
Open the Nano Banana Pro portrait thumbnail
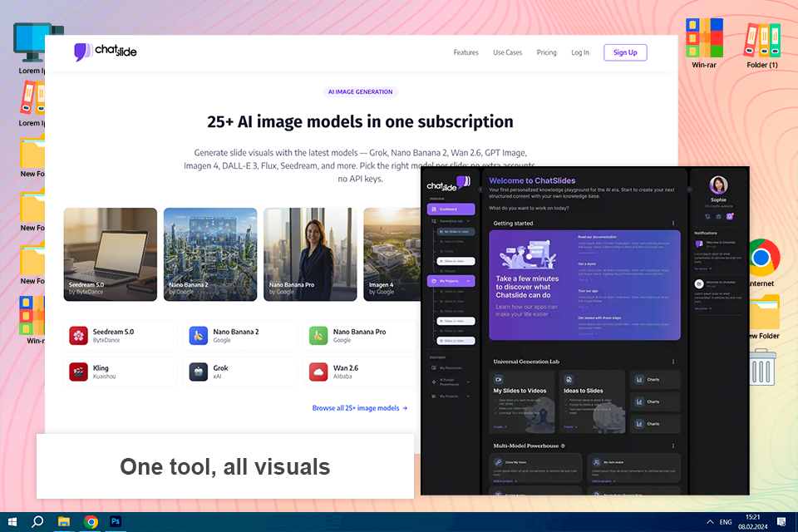click(x=310, y=254)
